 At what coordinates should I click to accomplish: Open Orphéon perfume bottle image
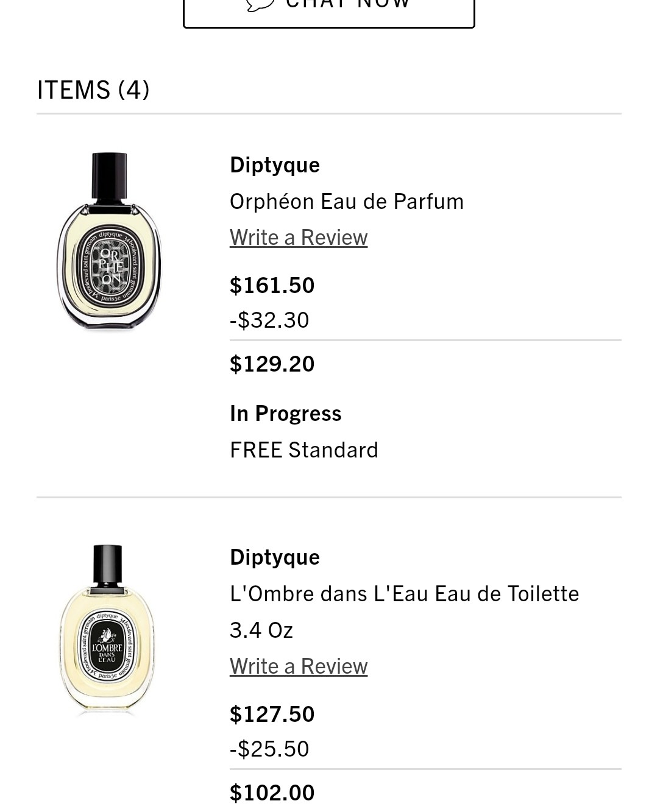pos(109,241)
